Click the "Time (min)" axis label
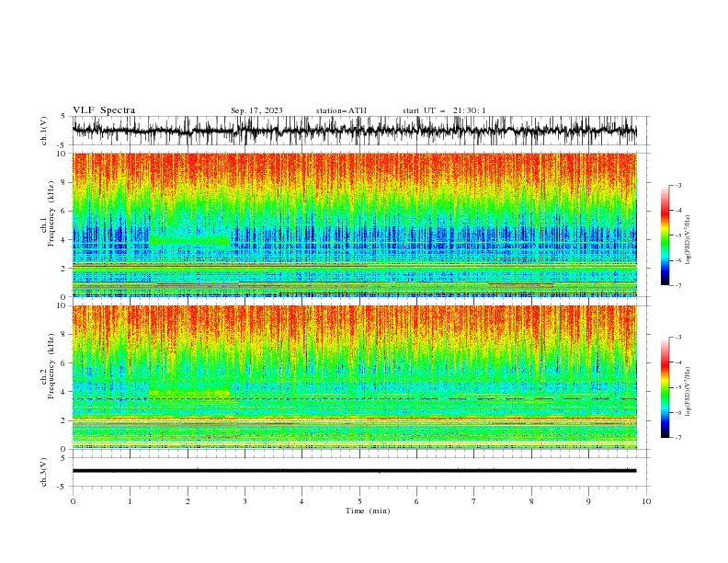 click(x=368, y=511)
